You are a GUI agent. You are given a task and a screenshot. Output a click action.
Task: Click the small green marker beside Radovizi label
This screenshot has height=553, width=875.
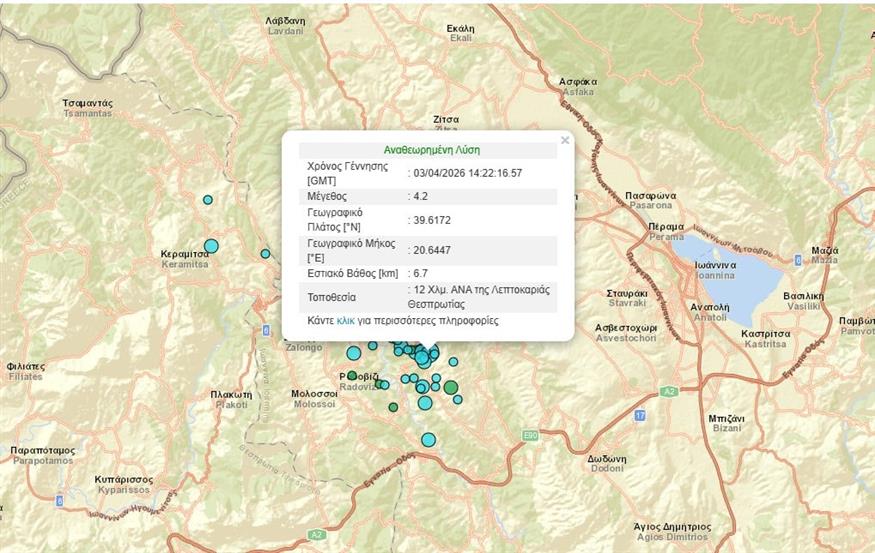pyautogui.click(x=352, y=376)
